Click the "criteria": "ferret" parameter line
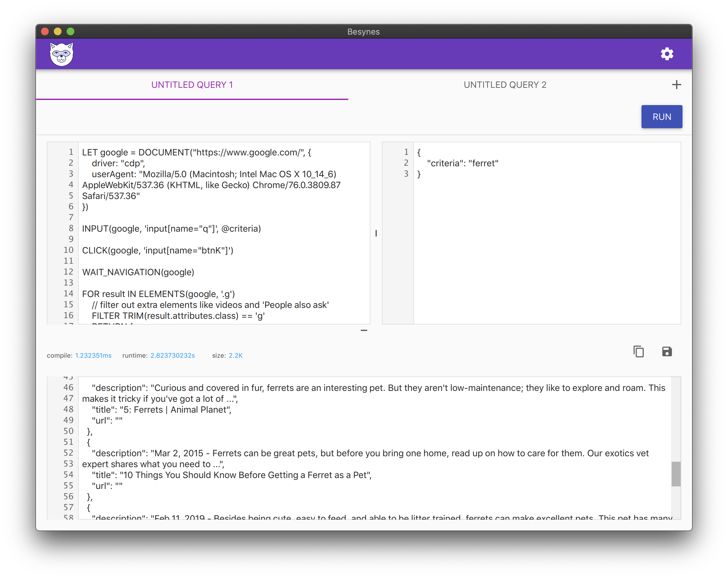728x578 pixels. 462,163
